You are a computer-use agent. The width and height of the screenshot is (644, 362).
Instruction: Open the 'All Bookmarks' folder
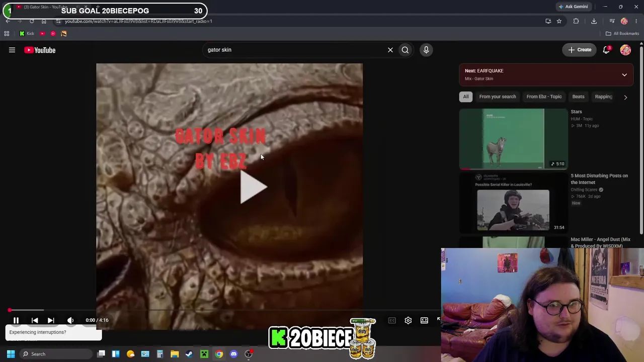click(x=622, y=34)
